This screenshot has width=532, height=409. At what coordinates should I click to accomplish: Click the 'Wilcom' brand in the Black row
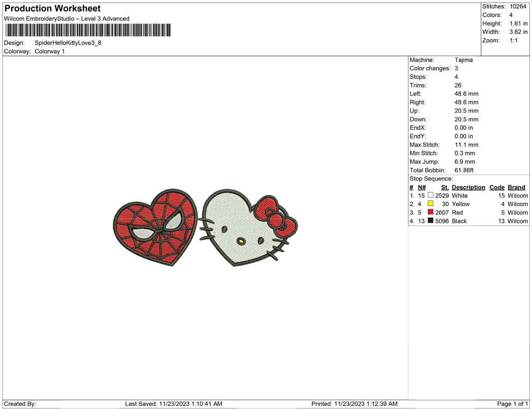pos(517,221)
